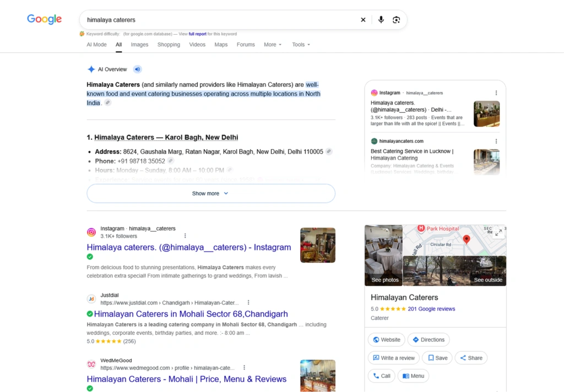This screenshot has width=564, height=392.
Task: Save Himalayan Caters with Save button
Action: click(437, 358)
